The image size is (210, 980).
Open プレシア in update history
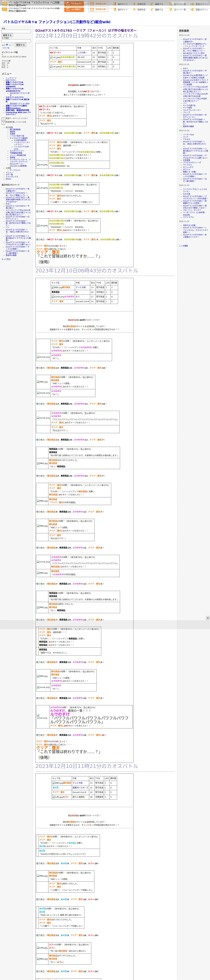tap(186, 113)
